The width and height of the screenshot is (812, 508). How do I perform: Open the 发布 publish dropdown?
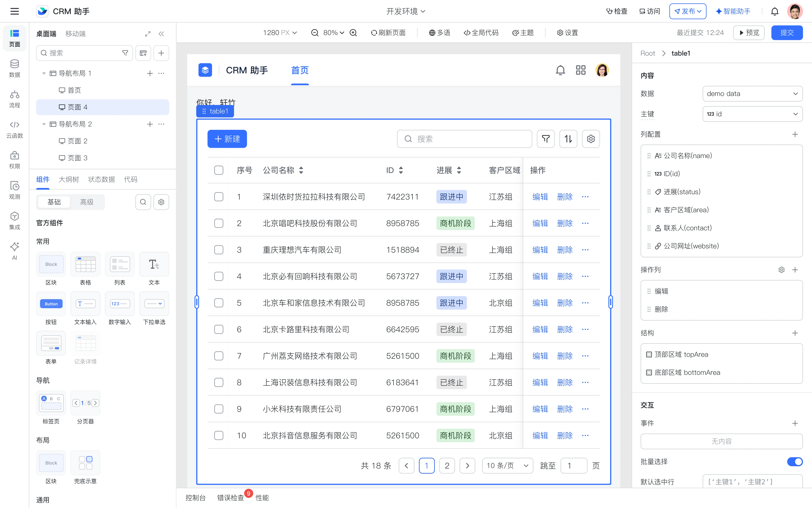coord(688,11)
